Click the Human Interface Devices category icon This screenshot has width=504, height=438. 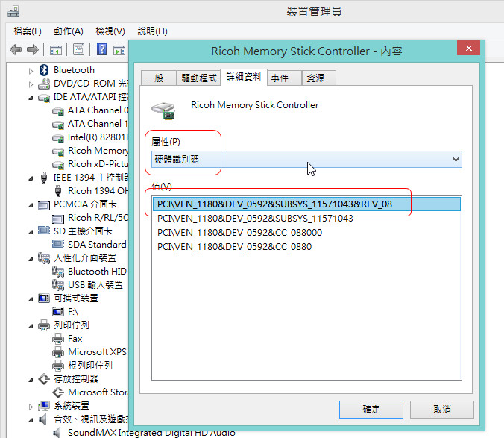(44, 257)
